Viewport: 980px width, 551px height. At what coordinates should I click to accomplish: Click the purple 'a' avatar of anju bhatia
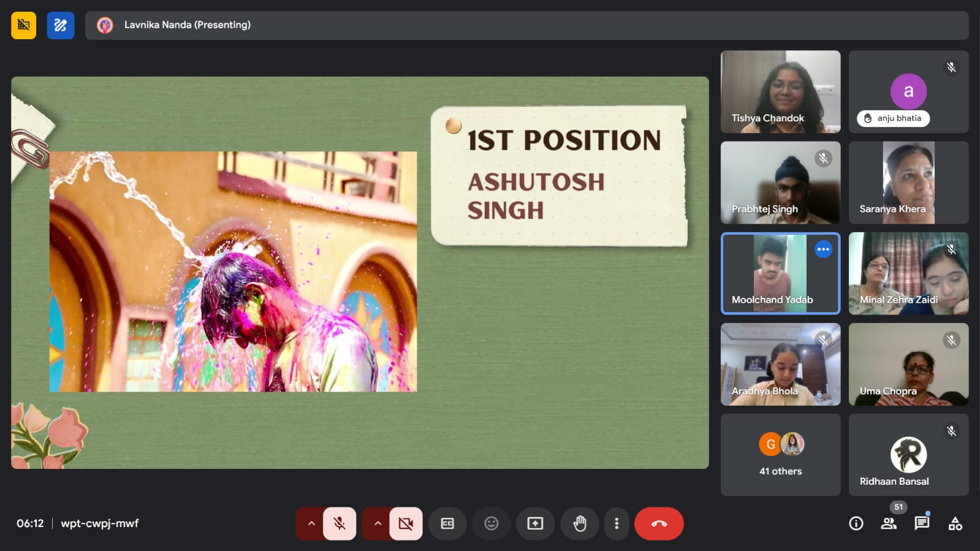point(908,91)
